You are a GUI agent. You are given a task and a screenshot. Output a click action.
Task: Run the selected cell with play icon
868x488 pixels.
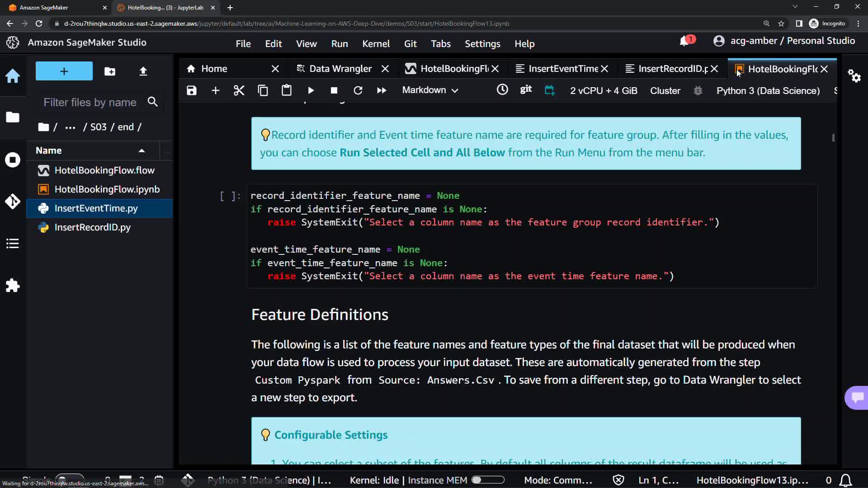tap(311, 90)
